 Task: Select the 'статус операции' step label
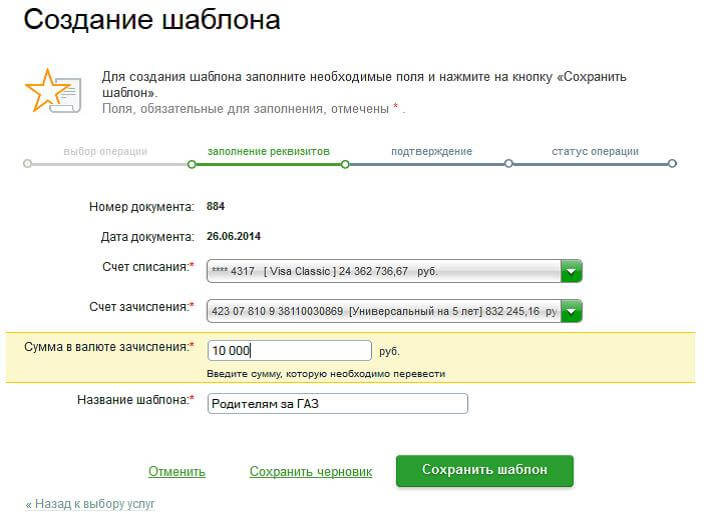[x=595, y=151]
